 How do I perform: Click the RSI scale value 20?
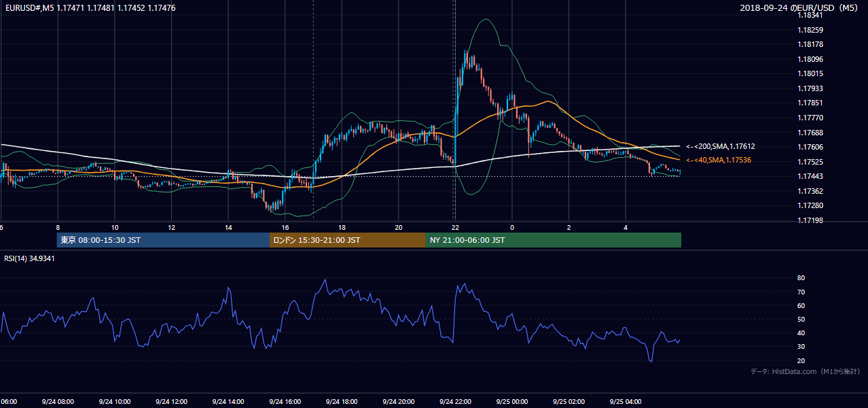pos(801,360)
